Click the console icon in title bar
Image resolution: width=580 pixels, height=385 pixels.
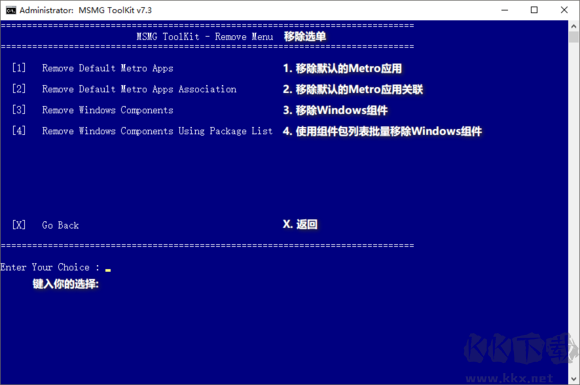[11, 10]
